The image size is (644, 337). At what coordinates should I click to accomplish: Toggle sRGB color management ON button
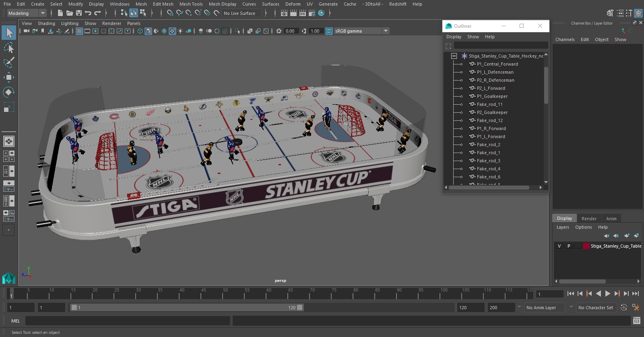click(x=329, y=31)
